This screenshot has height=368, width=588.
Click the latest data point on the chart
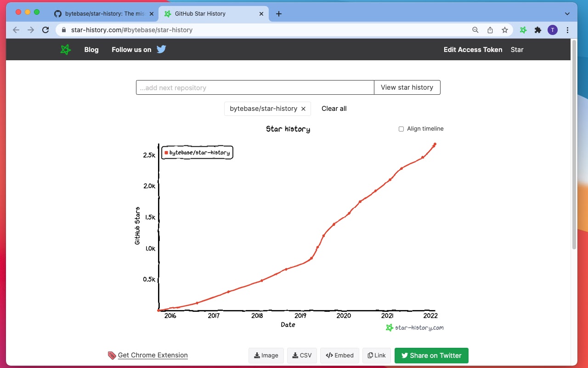point(435,144)
